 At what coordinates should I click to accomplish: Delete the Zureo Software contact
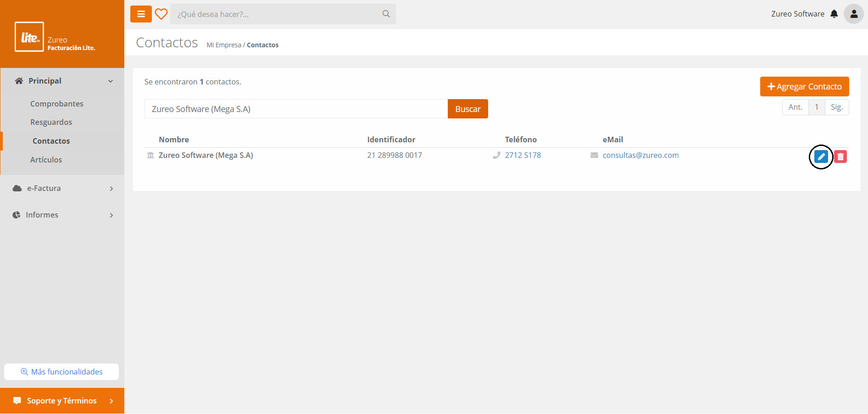(x=840, y=157)
